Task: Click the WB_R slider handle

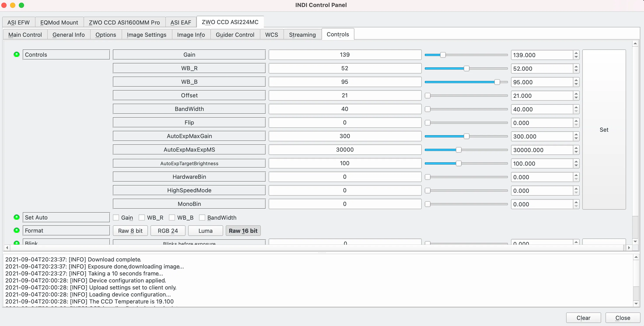Action: (467, 68)
